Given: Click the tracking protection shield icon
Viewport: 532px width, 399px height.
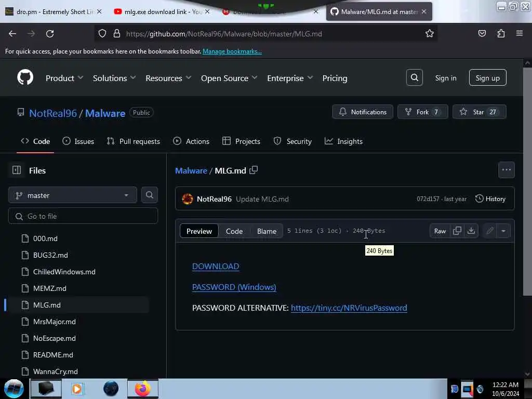Looking at the screenshot, I should (x=102, y=33).
